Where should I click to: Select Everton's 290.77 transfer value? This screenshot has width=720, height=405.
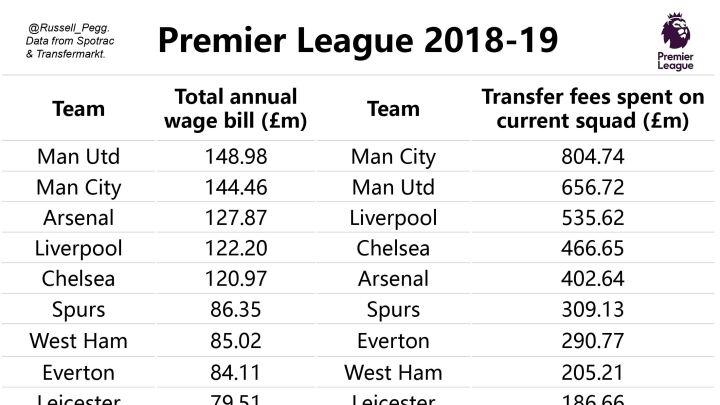click(x=592, y=341)
